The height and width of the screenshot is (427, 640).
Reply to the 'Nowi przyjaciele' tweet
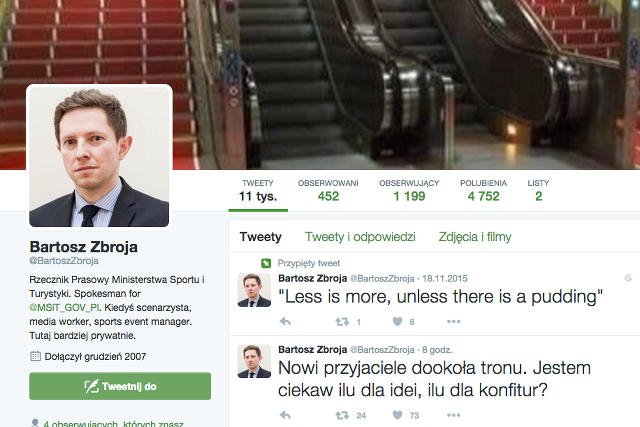coord(285,416)
